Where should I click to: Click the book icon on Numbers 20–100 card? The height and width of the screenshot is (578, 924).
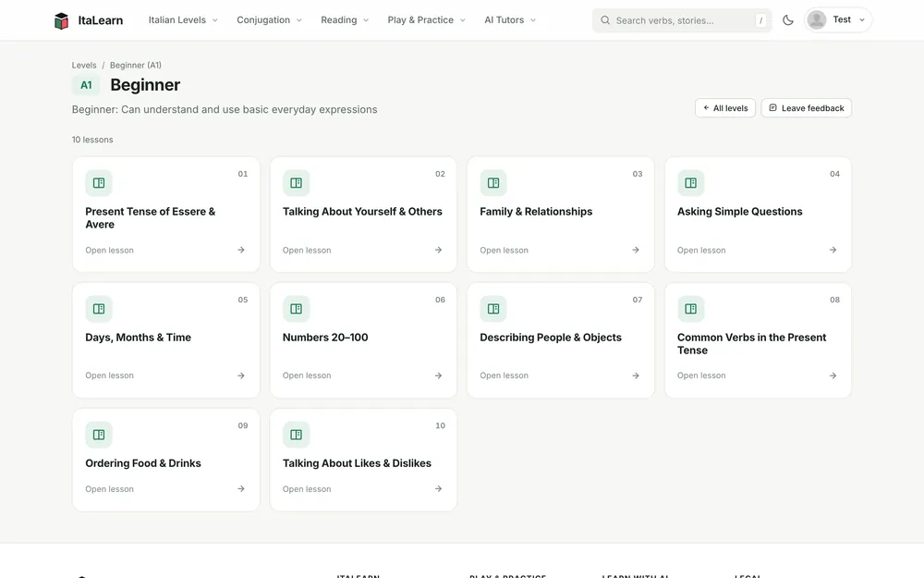297,309
